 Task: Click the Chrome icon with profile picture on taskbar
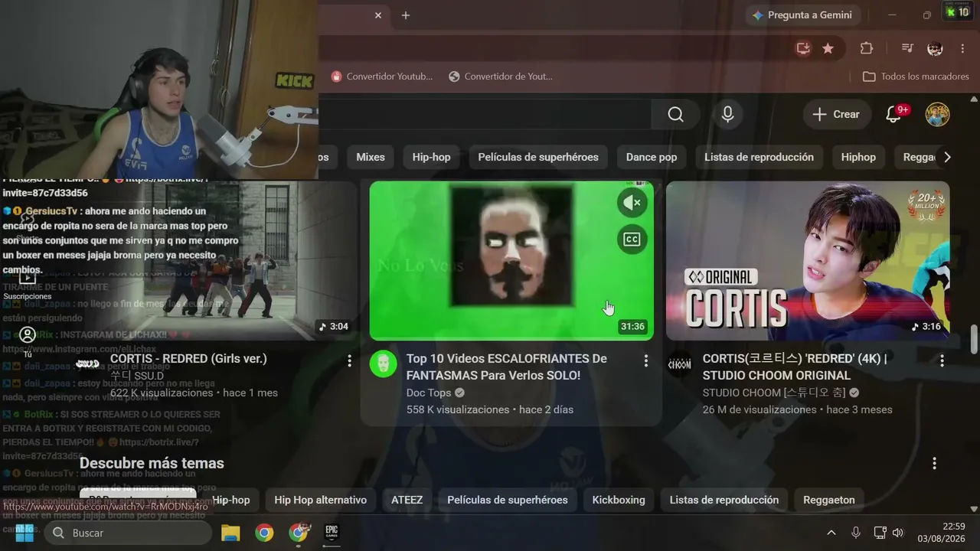click(299, 533)
